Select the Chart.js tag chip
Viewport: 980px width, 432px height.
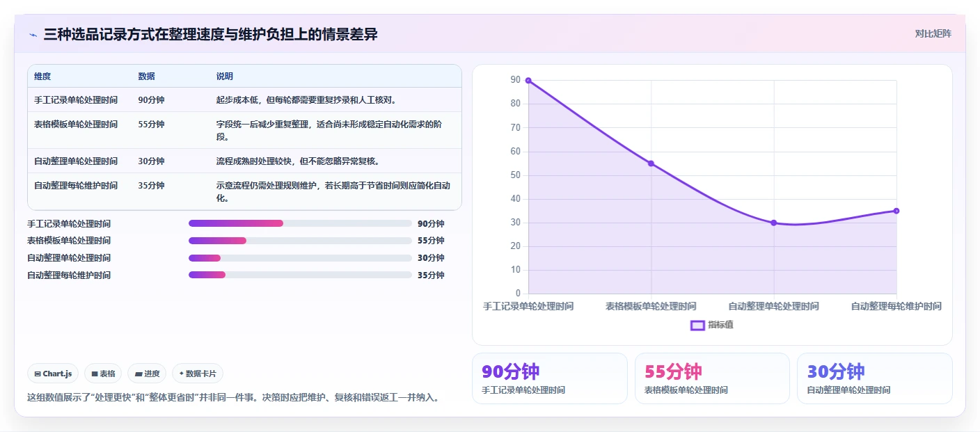[54, 374]
